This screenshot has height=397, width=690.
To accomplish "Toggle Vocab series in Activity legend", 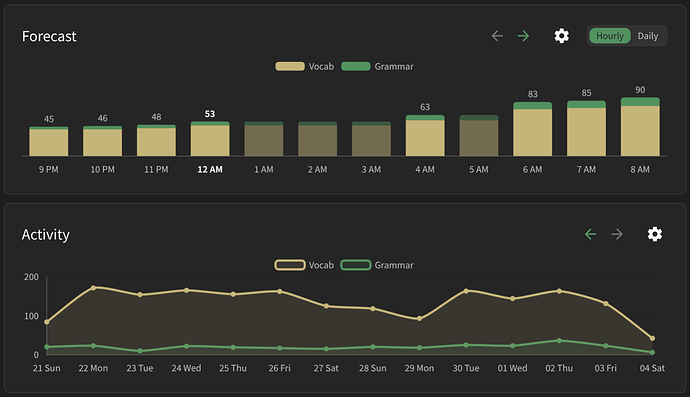I will pyautogui.click(x=305, y=265).
